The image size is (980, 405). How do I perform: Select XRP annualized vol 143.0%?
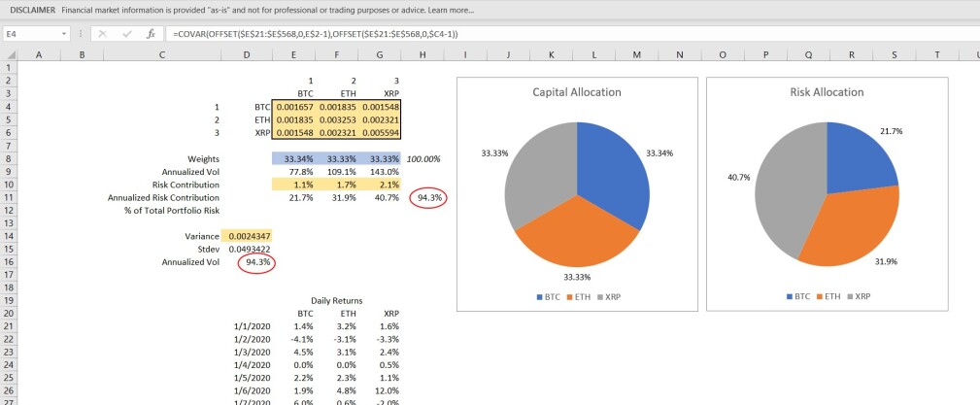380,172
